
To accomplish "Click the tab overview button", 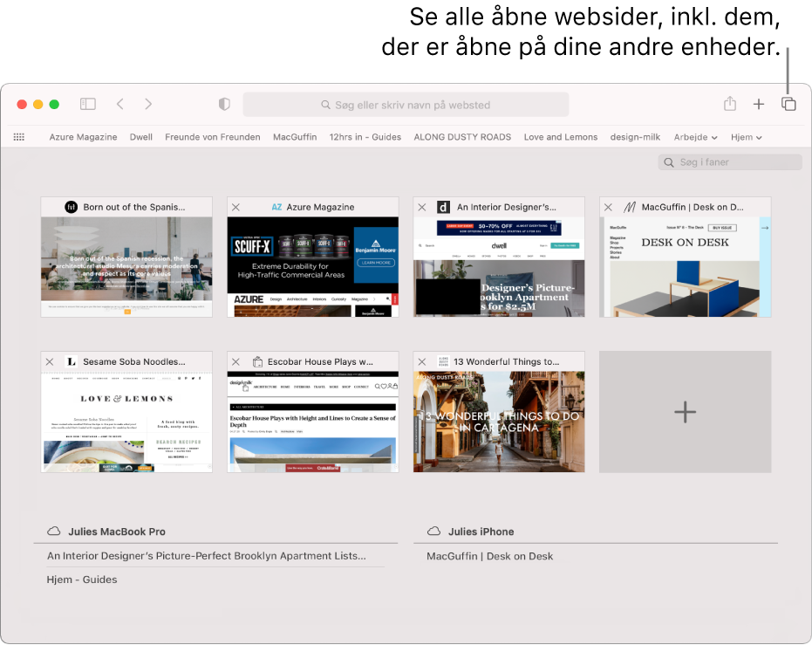I will point(788,104).
